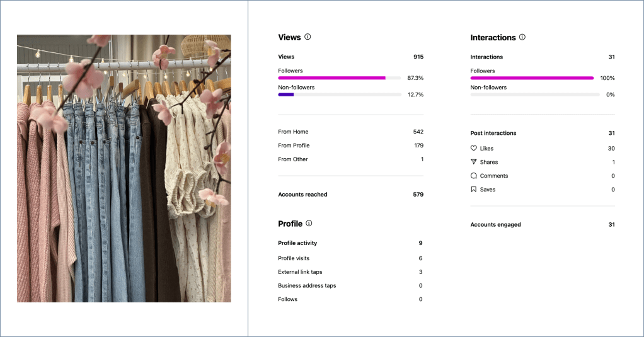644x337 pixels.
Task: Click the '100%' interactions followers percentage
Action: [x=607, y=78]
